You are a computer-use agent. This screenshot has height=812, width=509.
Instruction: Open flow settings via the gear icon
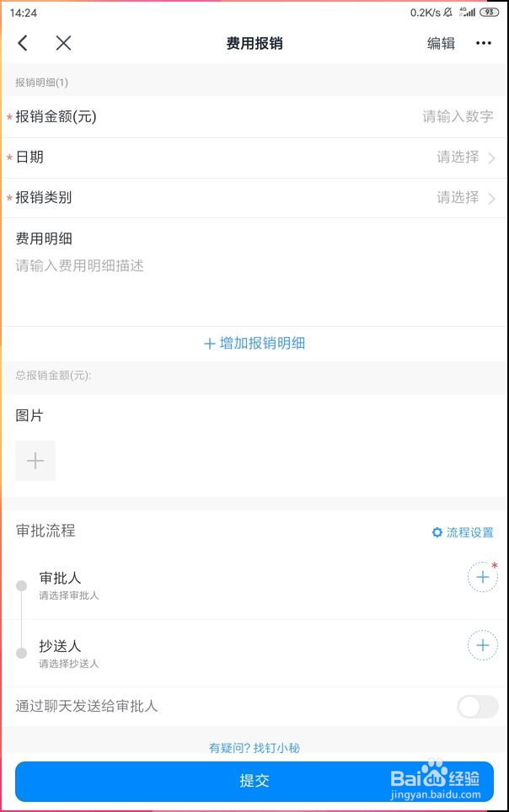[437, 532]
